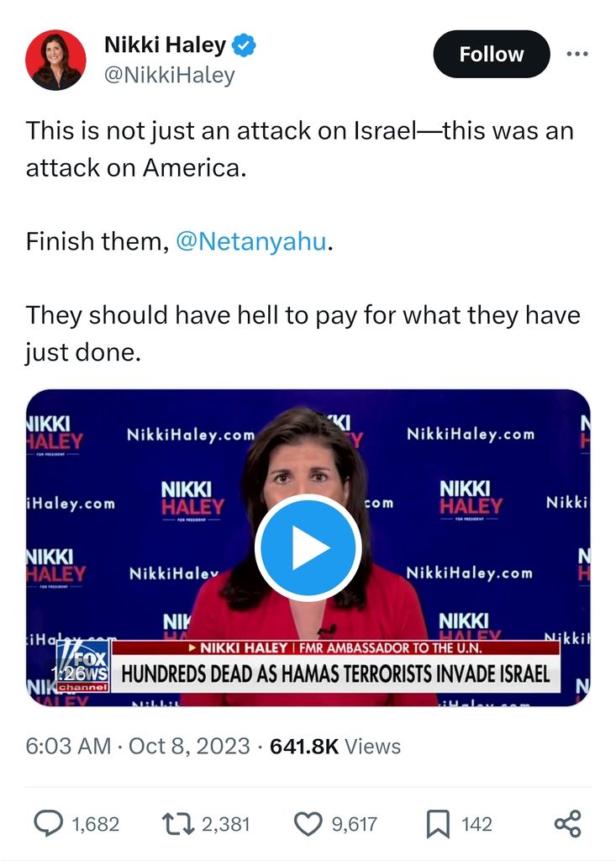The height and width of the screenshot is (861, 616).
Task: Open the 6:03 AM Oct 8, 2023 timestamp
Action: point(138,747)
